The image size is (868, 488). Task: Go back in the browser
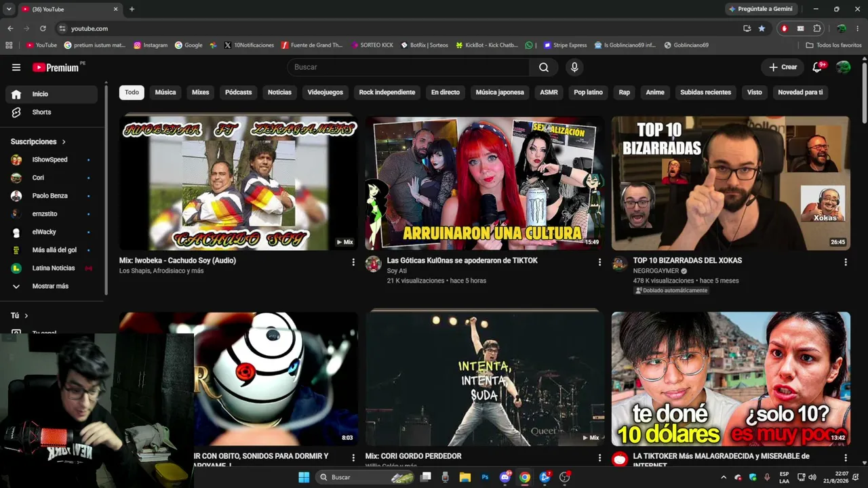click(10, 28)
